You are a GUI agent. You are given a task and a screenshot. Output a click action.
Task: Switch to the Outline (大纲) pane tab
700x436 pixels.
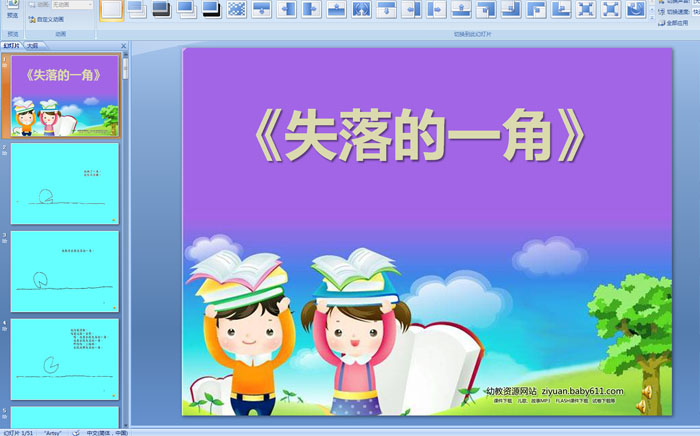[32, 46]
